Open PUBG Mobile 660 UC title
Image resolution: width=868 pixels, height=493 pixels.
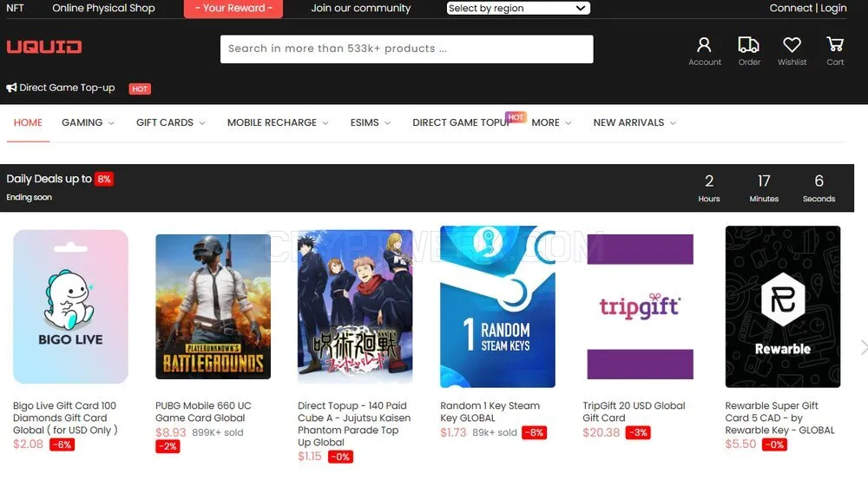203,411
